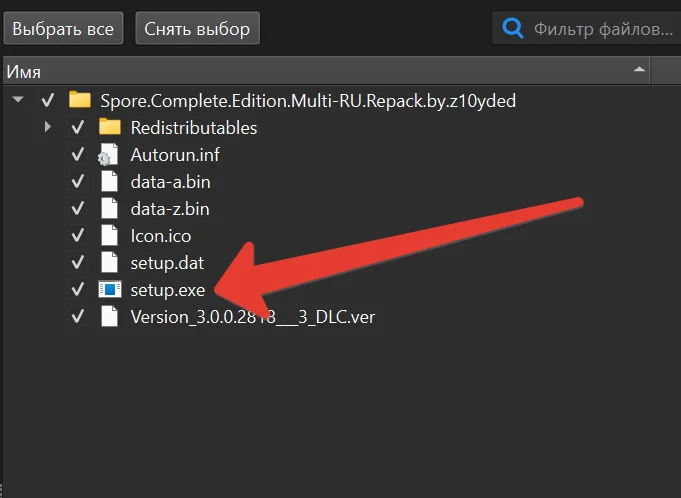
Task: Click the sort arrow in Имя column
Action: 639,71
